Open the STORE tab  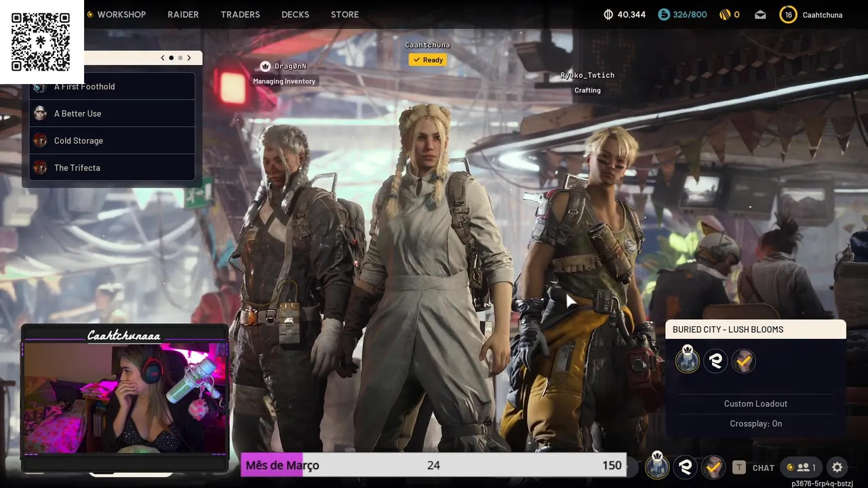tap(344, 14)
